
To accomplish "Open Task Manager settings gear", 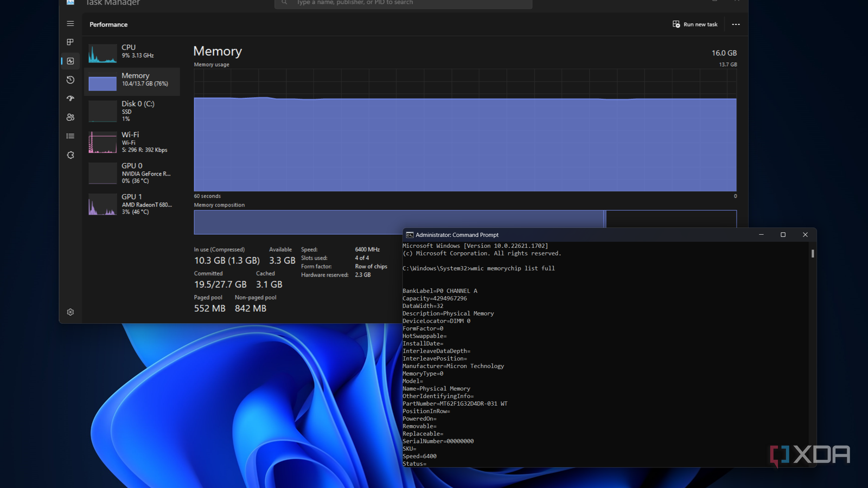I will coord(71,312).
